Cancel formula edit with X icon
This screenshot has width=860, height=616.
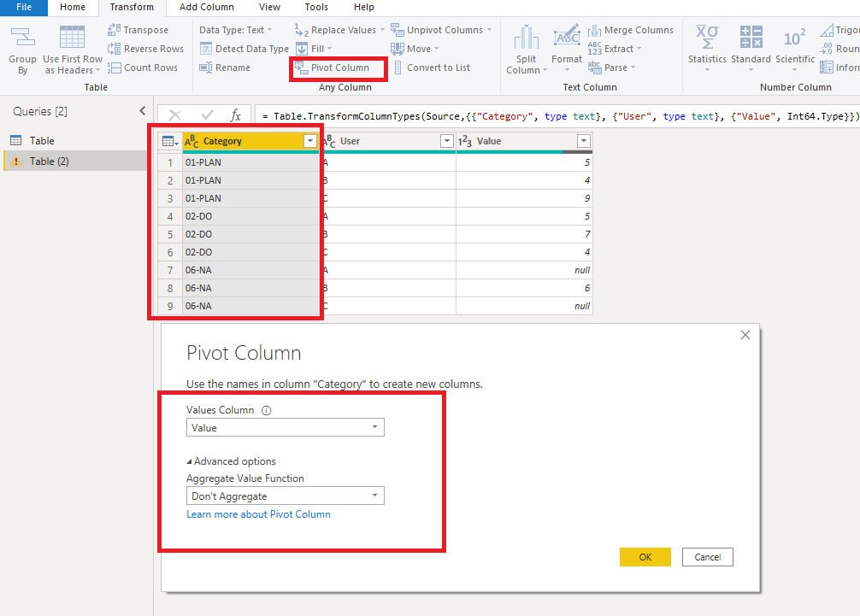(175, 115)
